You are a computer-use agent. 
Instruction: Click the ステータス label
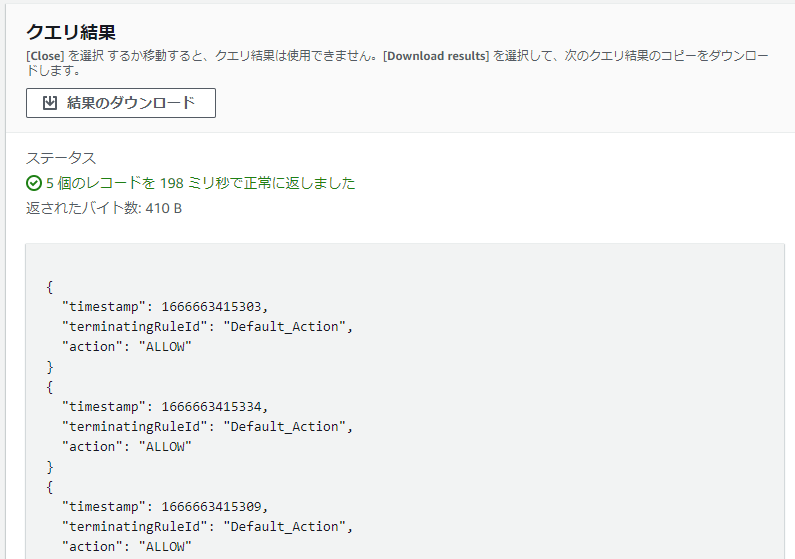pyautogui.click(x=61, y=158)
